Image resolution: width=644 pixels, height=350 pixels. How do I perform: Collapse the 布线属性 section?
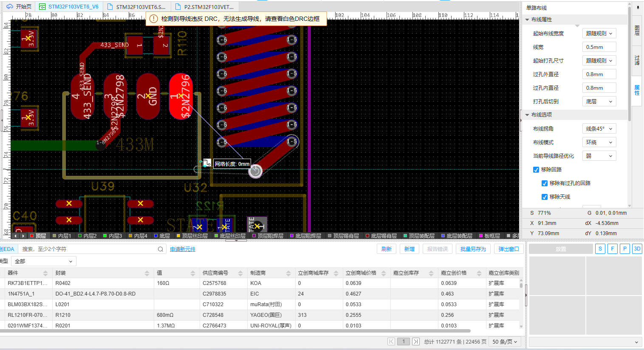527,20
